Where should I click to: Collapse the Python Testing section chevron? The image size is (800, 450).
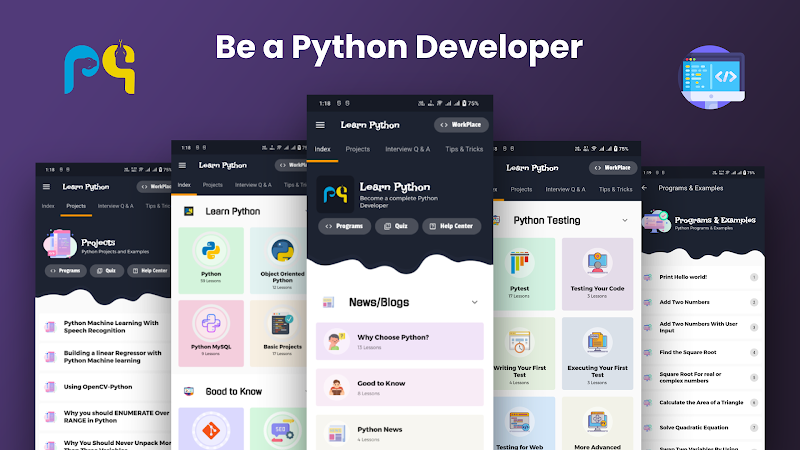click(625, 220)
